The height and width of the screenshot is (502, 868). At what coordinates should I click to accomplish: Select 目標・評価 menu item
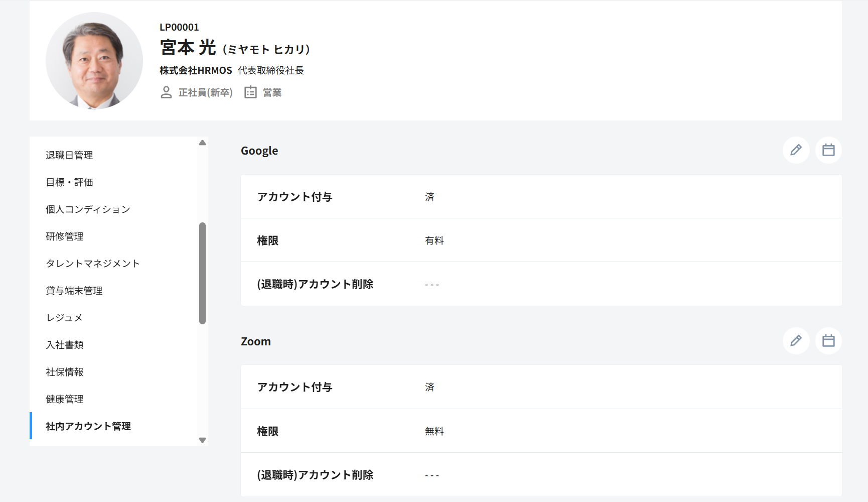[x=69, y=182]
